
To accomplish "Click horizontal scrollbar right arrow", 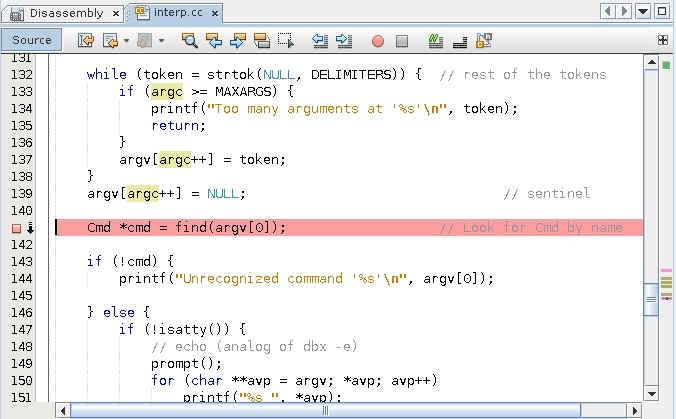I will (634, 410).
